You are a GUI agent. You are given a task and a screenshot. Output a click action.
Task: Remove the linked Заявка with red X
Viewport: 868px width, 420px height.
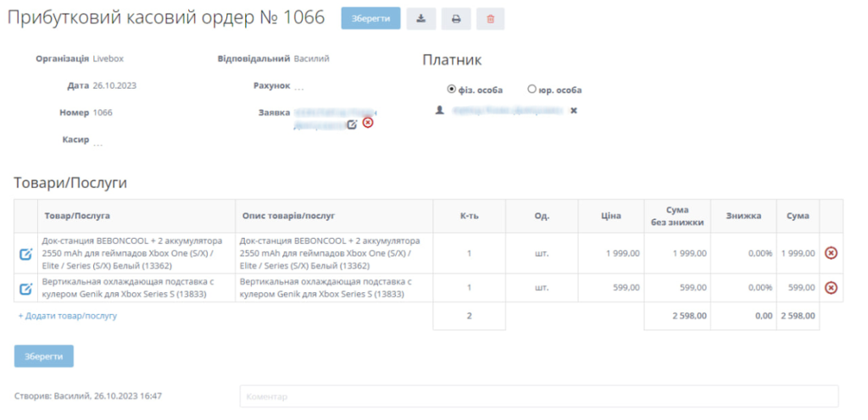click(x=368, y=123)
